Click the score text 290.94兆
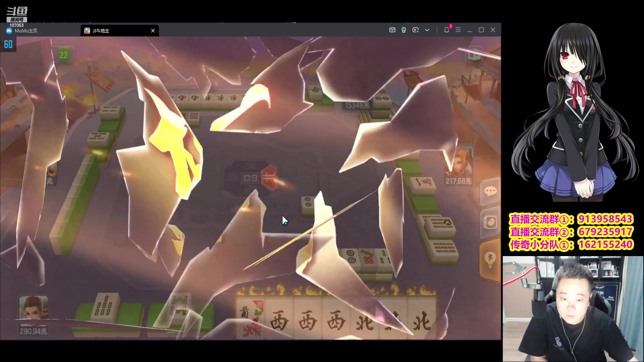The height and width of the screenshot is (362, 644). click(x=34, y=331)
